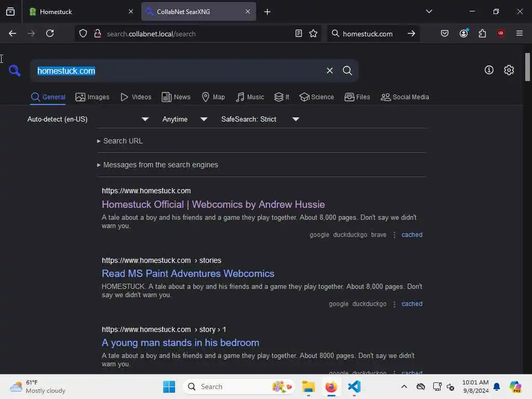The image size is (532, 399).
Task: Open the SearXNG about info icon
Action: pos(489,70)
